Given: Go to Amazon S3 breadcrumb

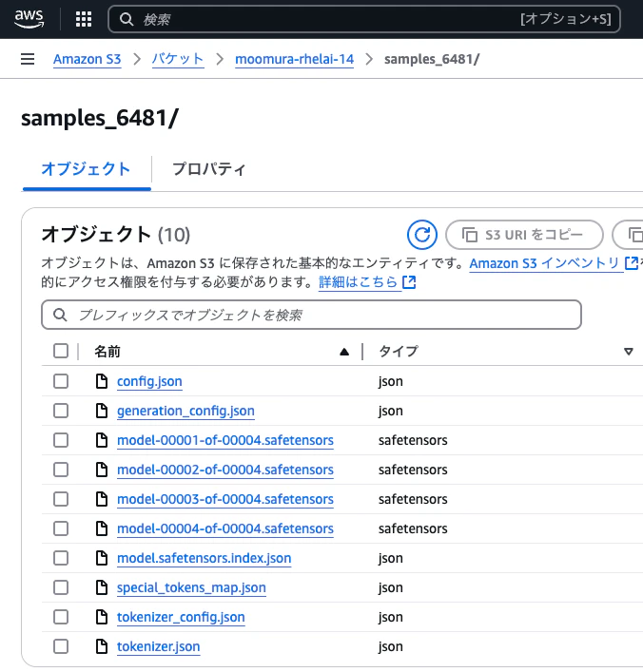Looking at the screenshot, I should 88,59.
